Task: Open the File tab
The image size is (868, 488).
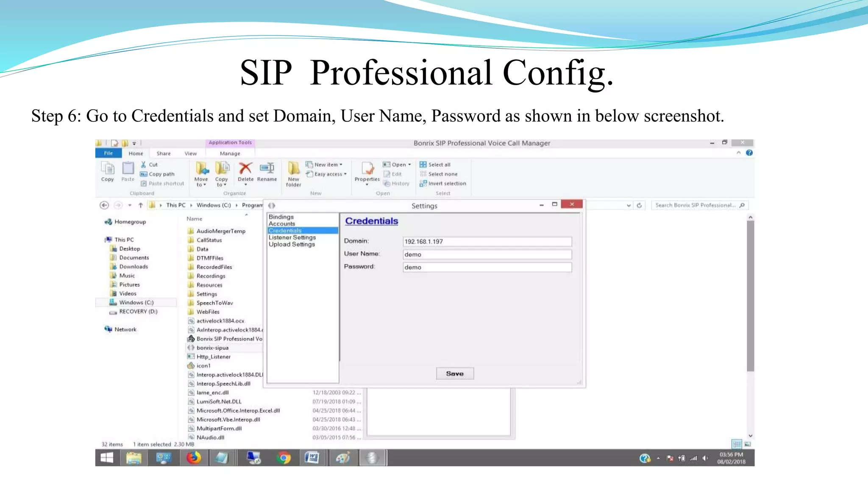Action: [108, 153]
